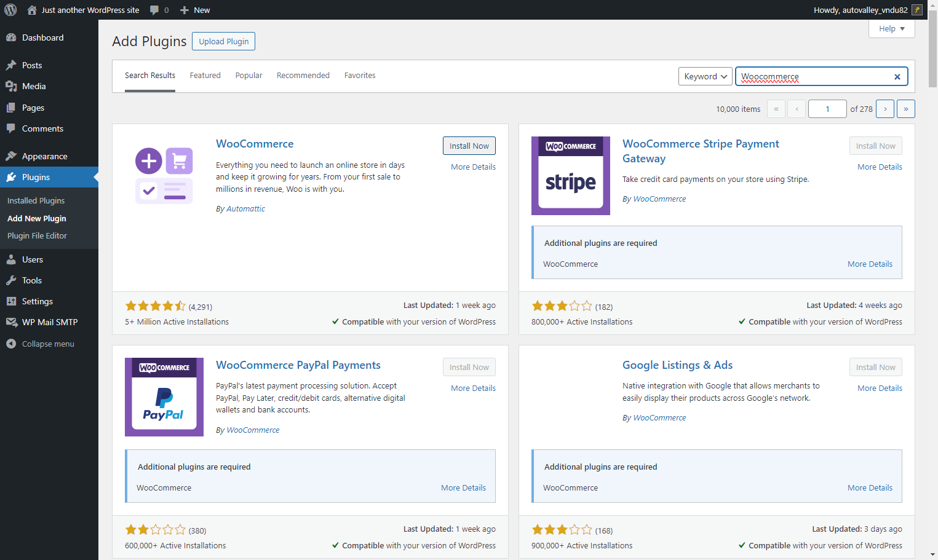Switch to the Recommended tab
The width and height of the screenshot is (938, 560).
point(303,76)
